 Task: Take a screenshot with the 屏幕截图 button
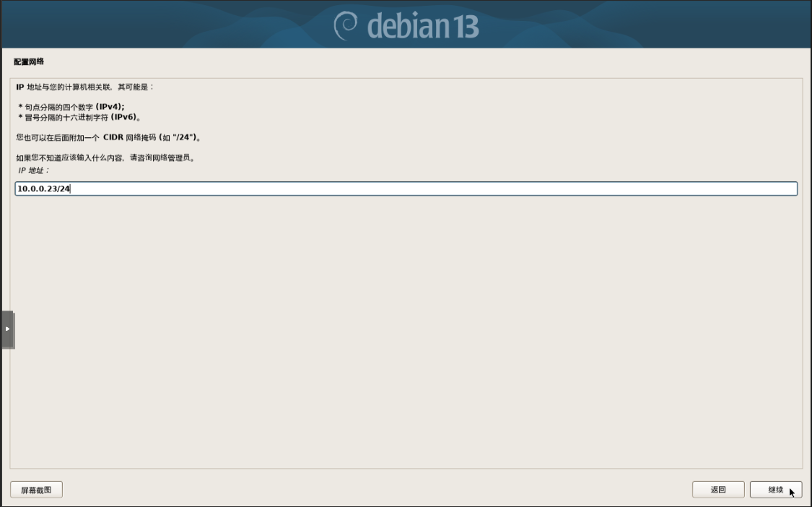click(x=36, y=490)
